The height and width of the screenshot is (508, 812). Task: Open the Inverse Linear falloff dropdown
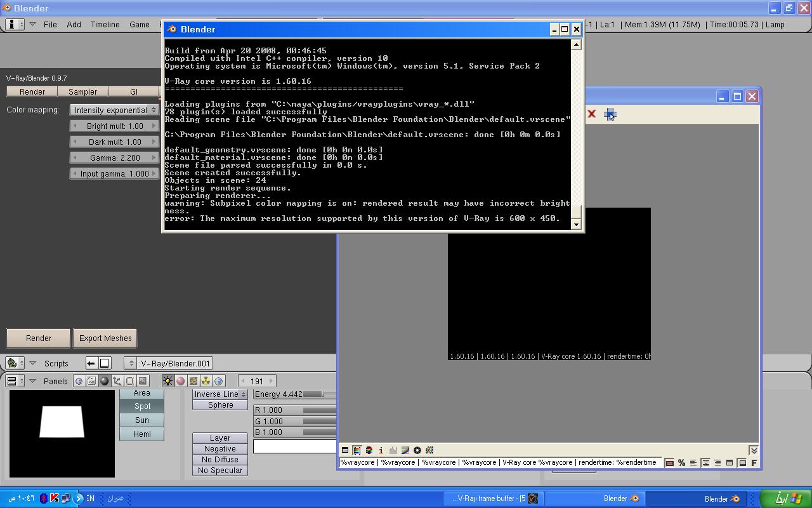click(x=220, y=394)
